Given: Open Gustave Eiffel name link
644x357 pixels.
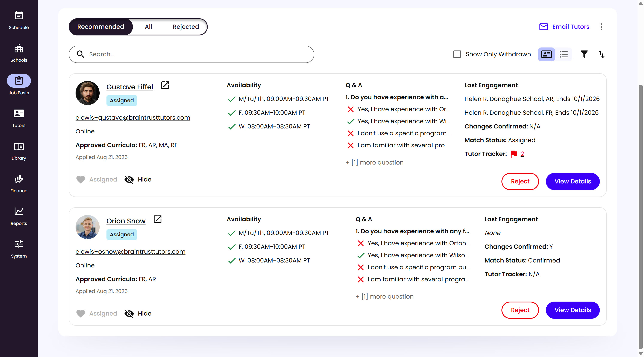Looking at the screenshot, I should click(x=129, y=87).
